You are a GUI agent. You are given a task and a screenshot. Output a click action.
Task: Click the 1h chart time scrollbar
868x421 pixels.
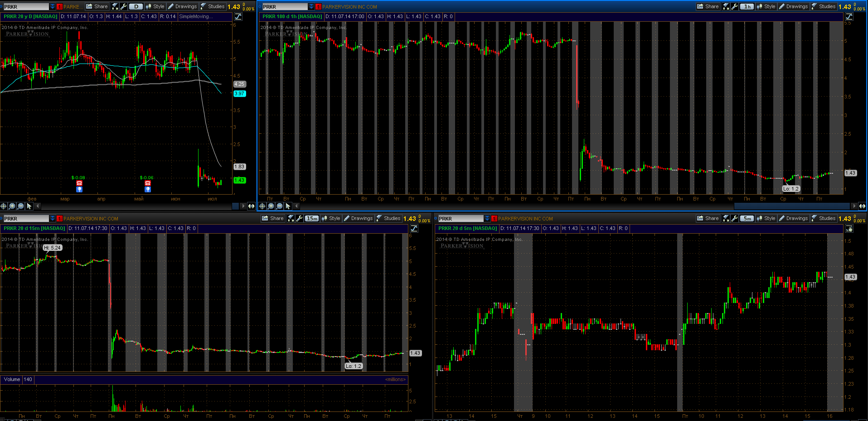(x=792, y=206)
